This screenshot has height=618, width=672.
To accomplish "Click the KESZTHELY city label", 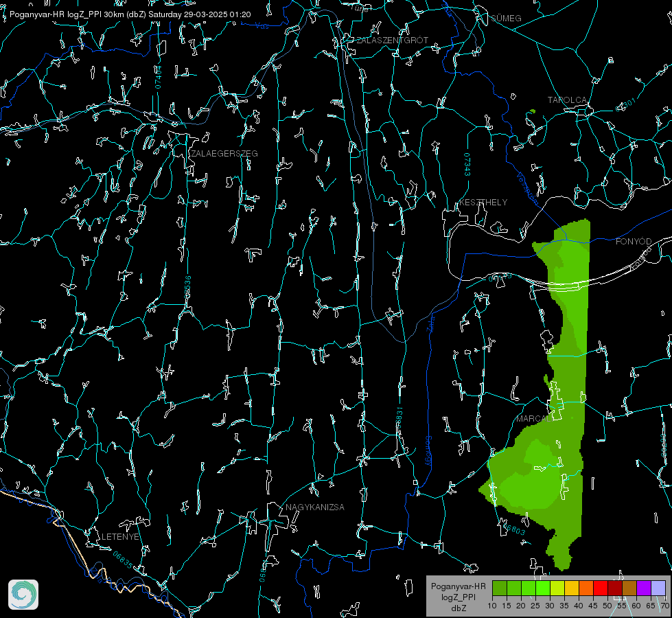I will [483, 202].
